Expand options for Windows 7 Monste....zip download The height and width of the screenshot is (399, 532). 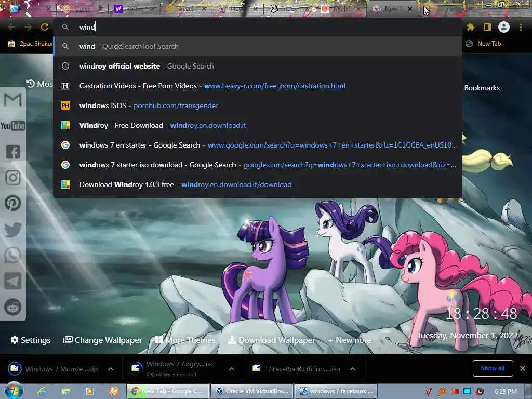click(x=111, y=369)
